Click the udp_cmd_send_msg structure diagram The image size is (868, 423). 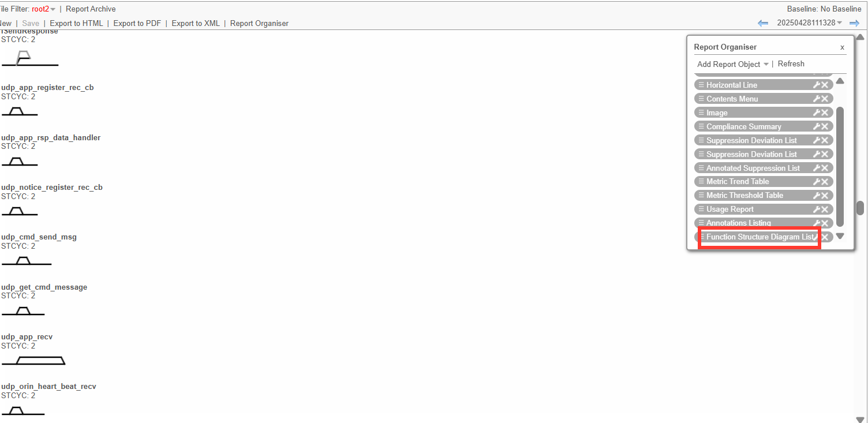click(x=27, y=261)
